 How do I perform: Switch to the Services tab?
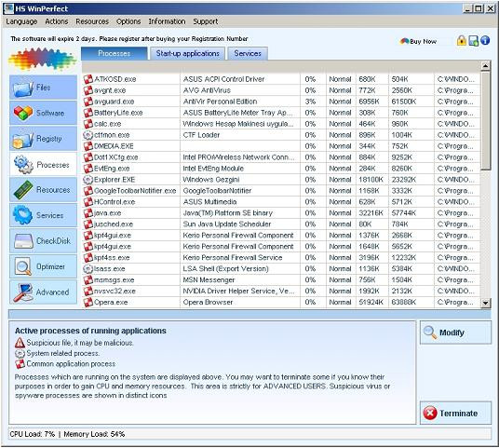point(248,53)
